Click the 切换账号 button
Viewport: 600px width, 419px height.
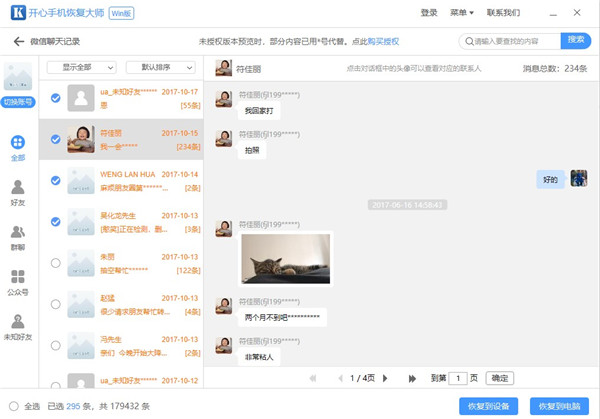(18, 102)
